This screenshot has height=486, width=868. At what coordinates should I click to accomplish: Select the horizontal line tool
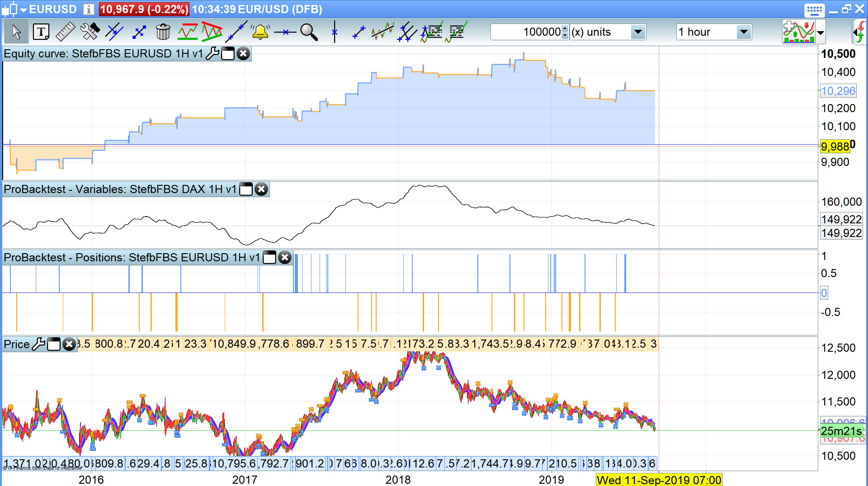tap(285, 32)
